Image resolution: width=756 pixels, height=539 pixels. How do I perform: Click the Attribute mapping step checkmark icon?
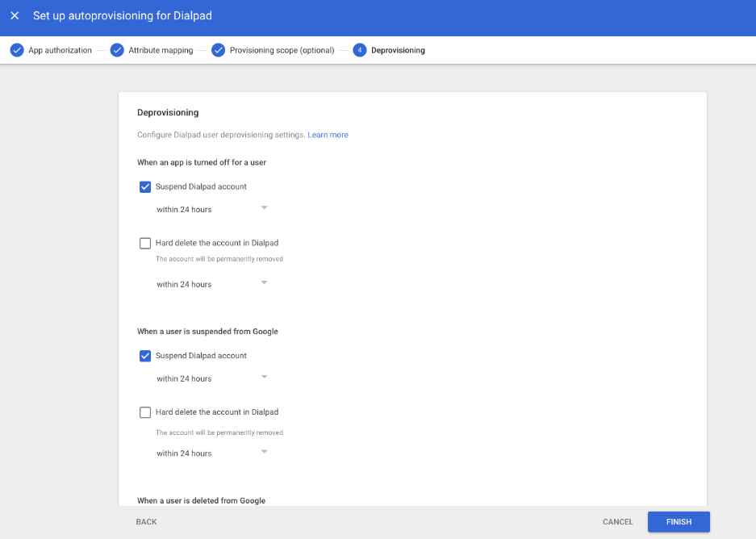click(x=117, y=50)
